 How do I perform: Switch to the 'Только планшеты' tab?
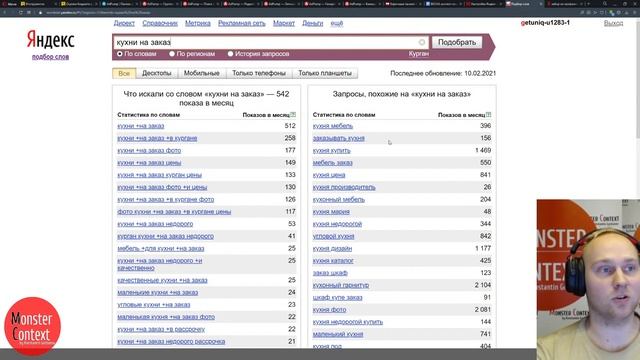[x=325, y=73]
